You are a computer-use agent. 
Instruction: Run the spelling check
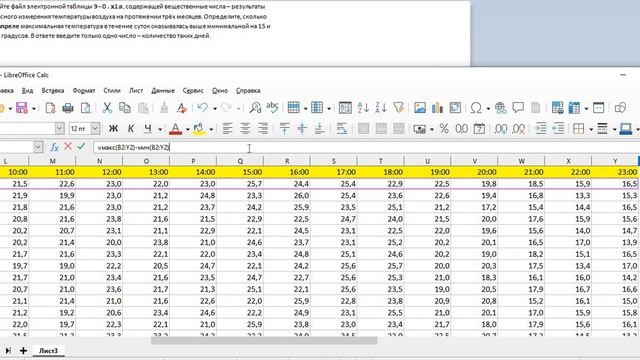272,108
